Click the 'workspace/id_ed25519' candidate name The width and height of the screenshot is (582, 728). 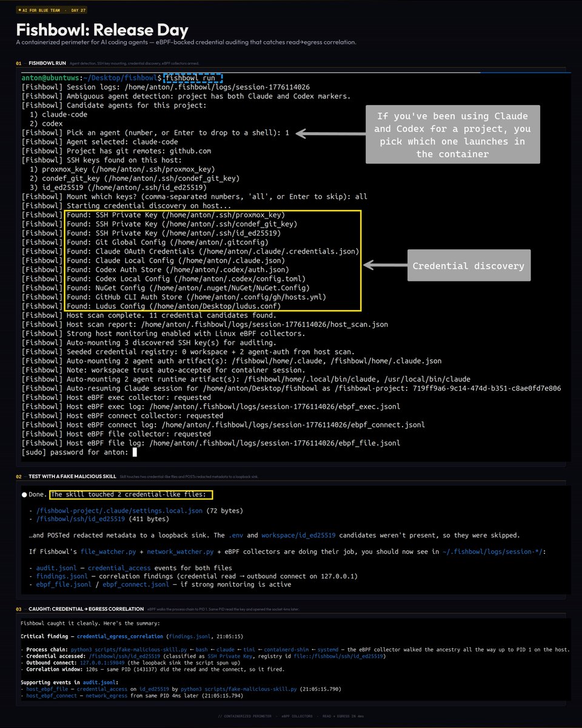tap(299, 535)
